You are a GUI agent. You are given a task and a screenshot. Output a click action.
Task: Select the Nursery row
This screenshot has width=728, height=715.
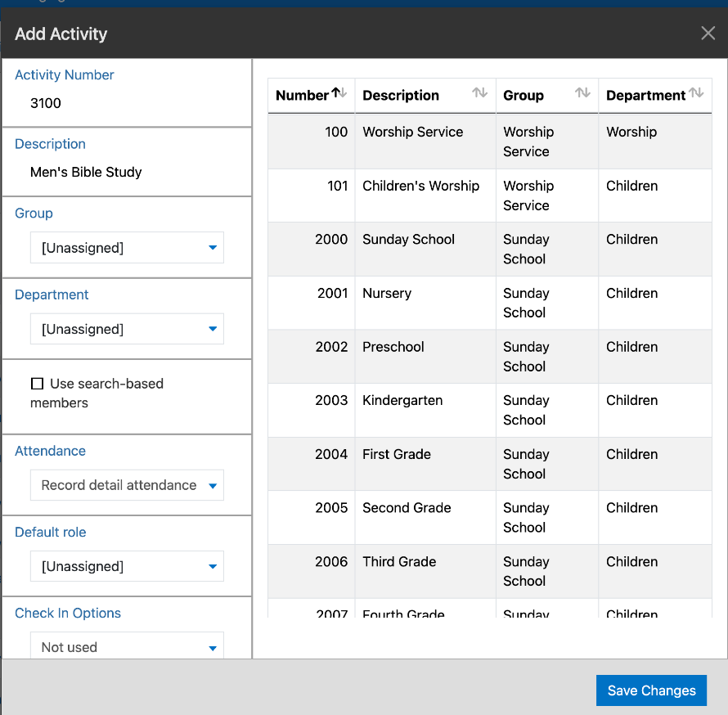coord(490,303)
